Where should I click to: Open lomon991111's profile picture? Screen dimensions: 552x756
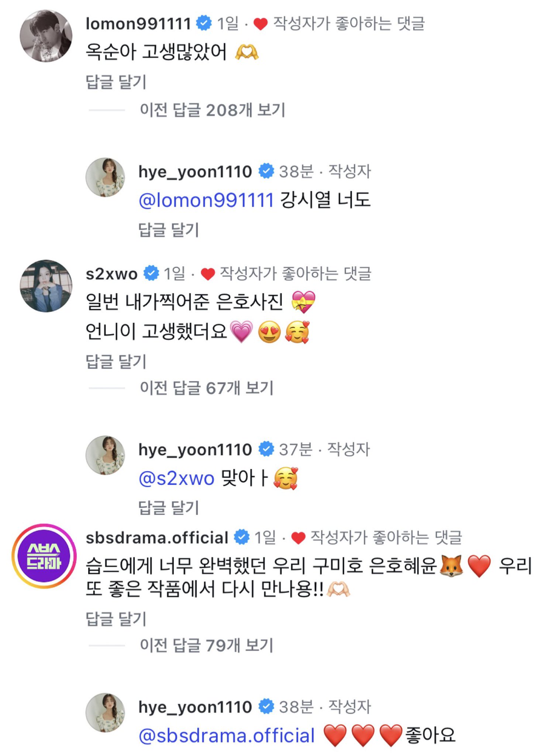point(46,36)
